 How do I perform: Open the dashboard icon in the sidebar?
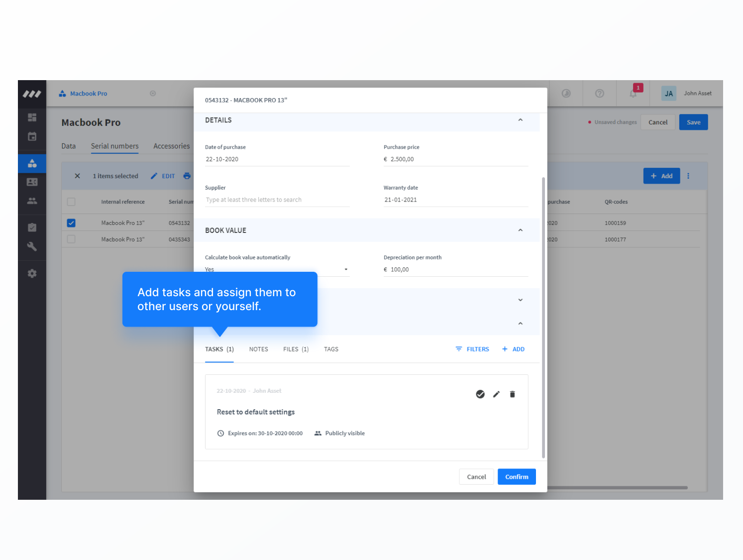click(32, 117)
